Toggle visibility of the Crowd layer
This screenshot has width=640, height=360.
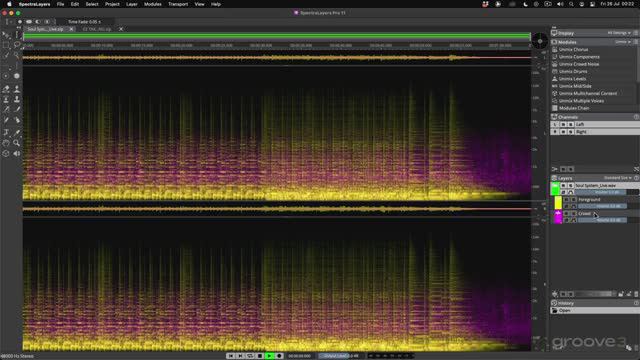coord(566,213)
